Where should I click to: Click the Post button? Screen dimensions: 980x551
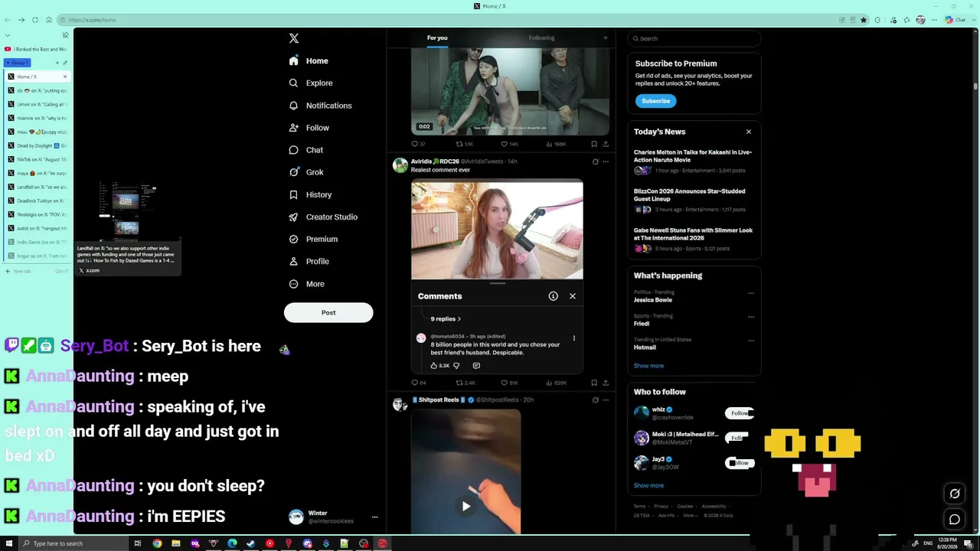pos(328,312)
